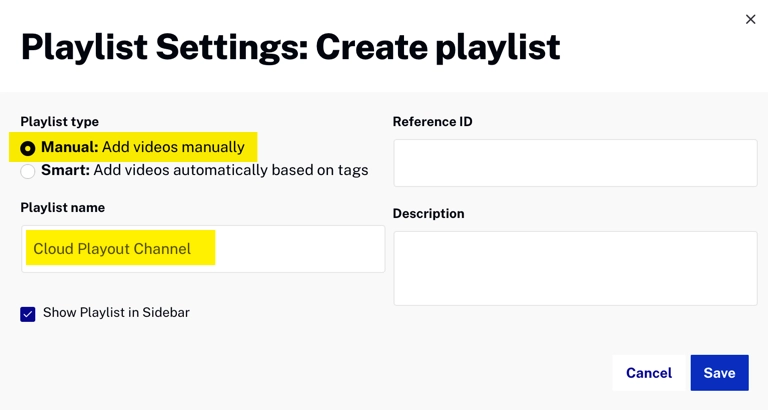Click the Description label

click(x=429, y=214)
